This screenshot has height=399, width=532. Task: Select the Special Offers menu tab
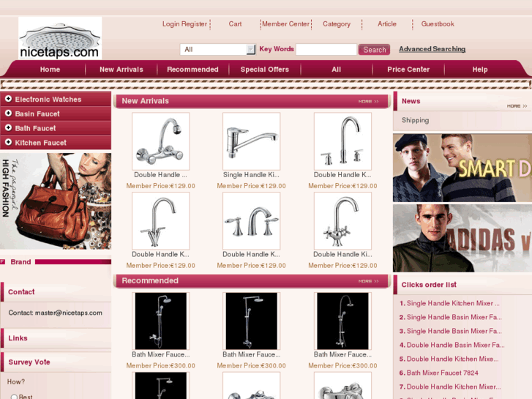point(265,70)
